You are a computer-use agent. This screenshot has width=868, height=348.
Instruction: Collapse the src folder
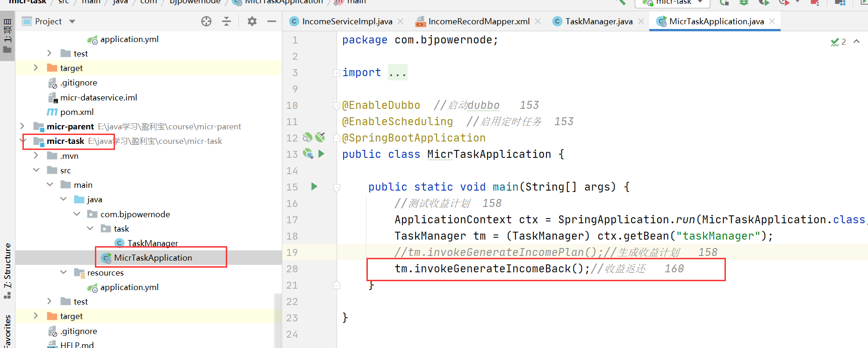(36, 170)
